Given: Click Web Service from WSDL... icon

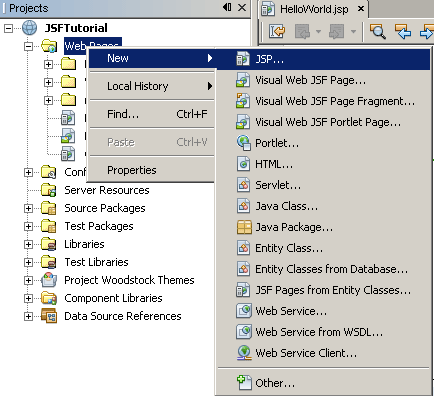Looking at the screenshot, I should click(x=244, y=332).
